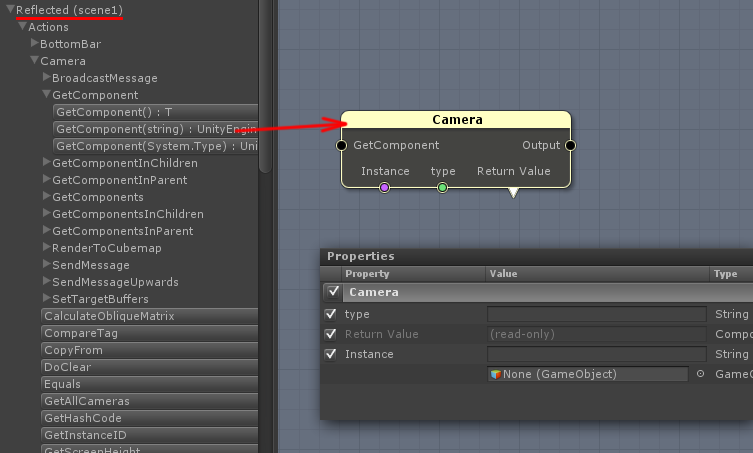Select the GetComponent(System.Type) entry
The width and height of the screenshot is (753, 453).
(156, 146)
